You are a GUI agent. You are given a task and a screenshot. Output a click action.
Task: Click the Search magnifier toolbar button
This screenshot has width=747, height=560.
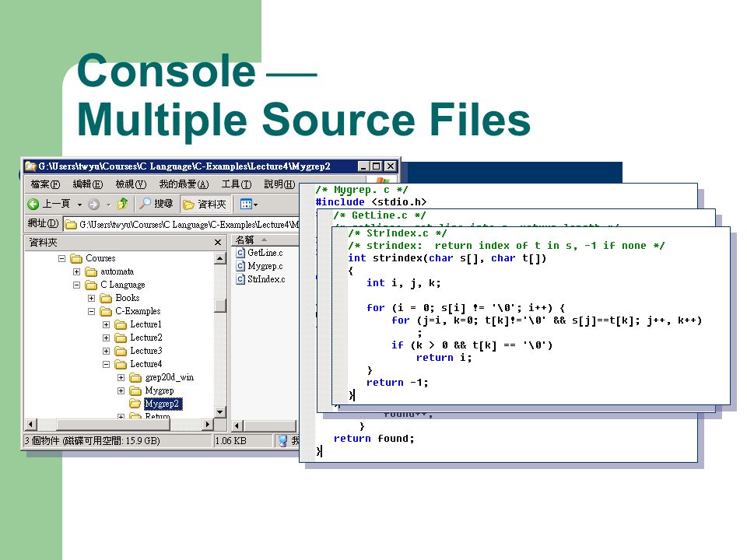click(x=156, y=204)
